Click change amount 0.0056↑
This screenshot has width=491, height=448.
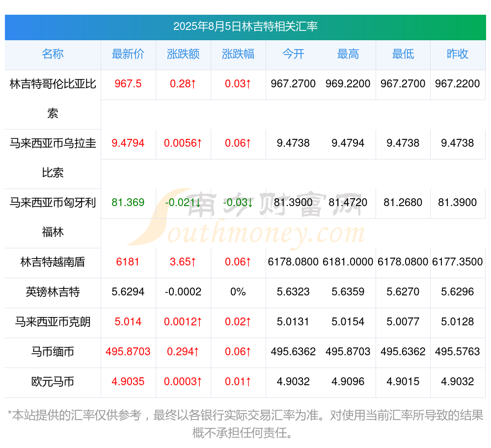click(x=183, y=143)
